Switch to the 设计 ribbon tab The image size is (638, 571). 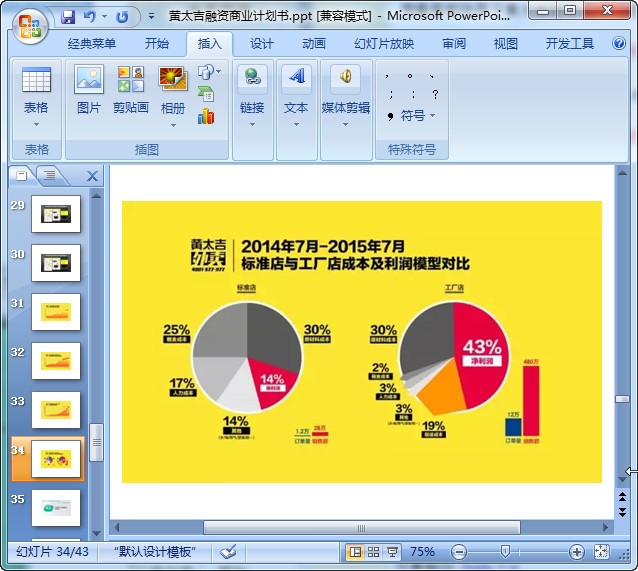[x=262, y=44]
